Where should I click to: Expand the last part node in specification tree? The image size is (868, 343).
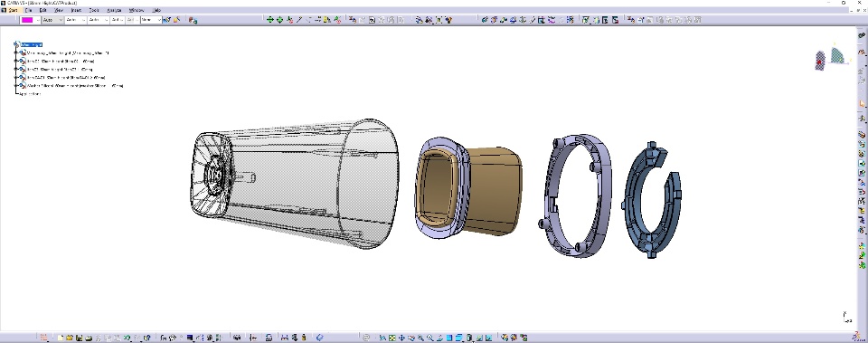16,85
